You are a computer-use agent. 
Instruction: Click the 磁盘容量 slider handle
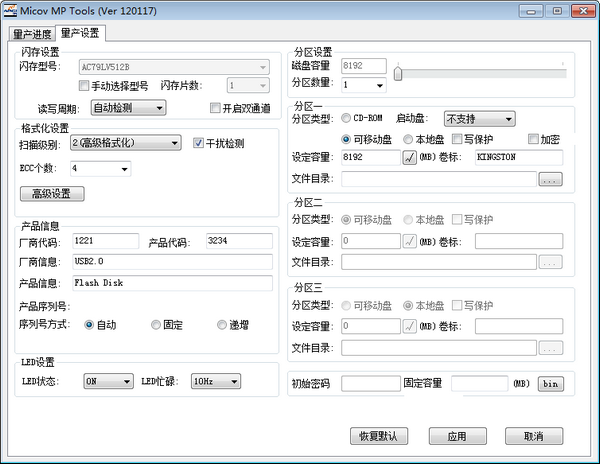398,73
